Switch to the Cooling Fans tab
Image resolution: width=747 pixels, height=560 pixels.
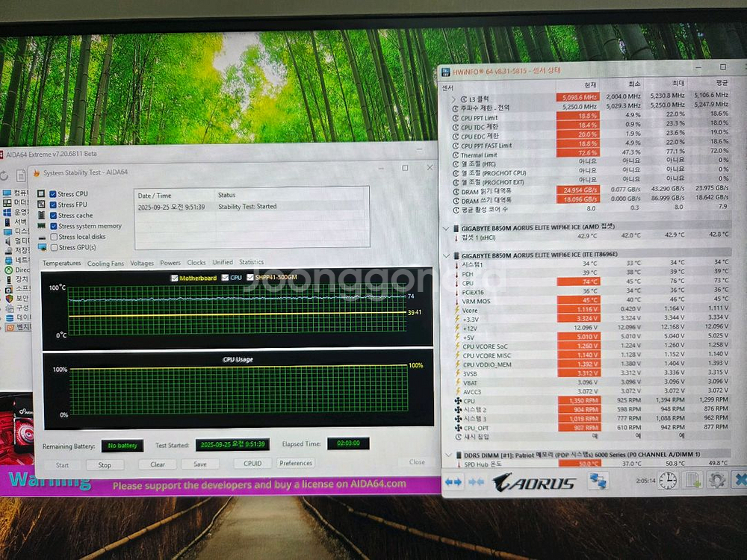105,264
